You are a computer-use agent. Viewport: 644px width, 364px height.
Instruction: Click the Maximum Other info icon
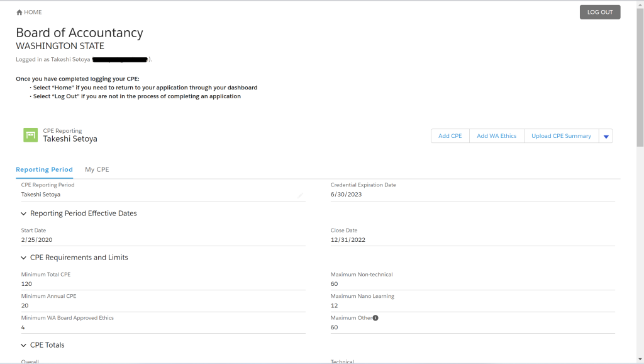(375, 318)
